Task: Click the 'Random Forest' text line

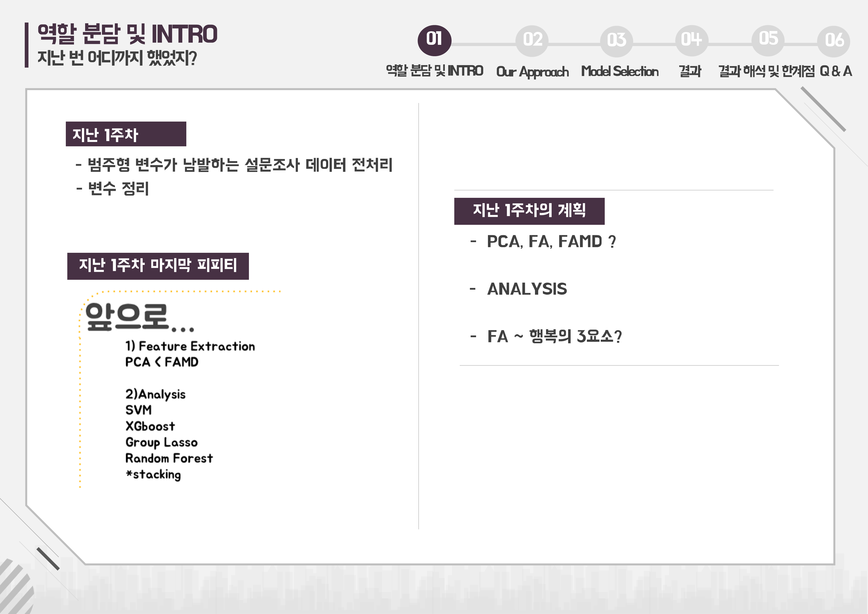Action: pyautogui.click(x=169, y=458)
